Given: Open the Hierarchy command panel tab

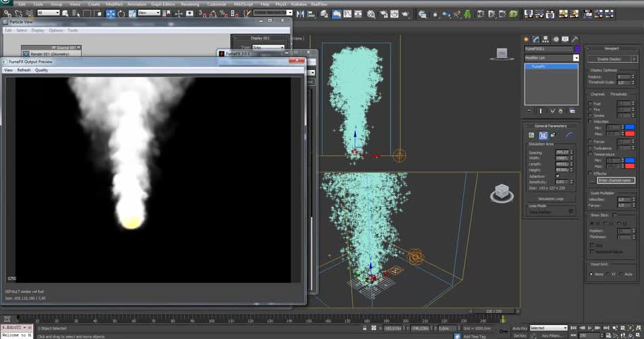Looking at the screenshot, I should point(547,39).
